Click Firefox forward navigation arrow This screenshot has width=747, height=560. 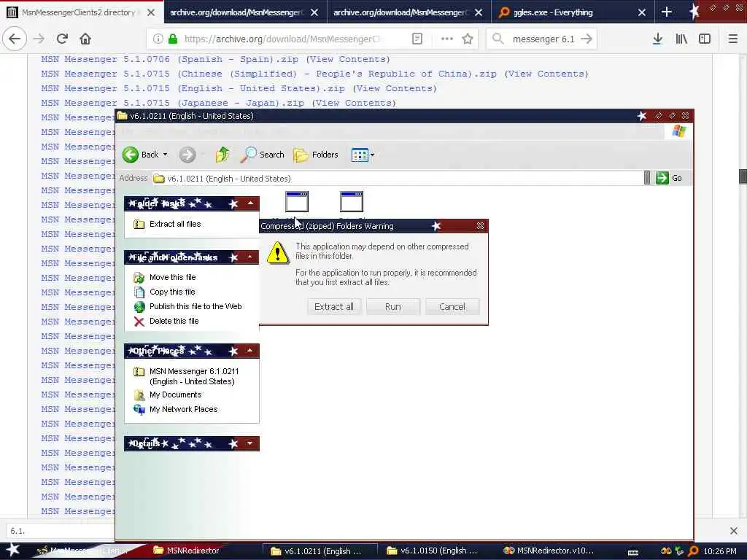tap(39, 39)
